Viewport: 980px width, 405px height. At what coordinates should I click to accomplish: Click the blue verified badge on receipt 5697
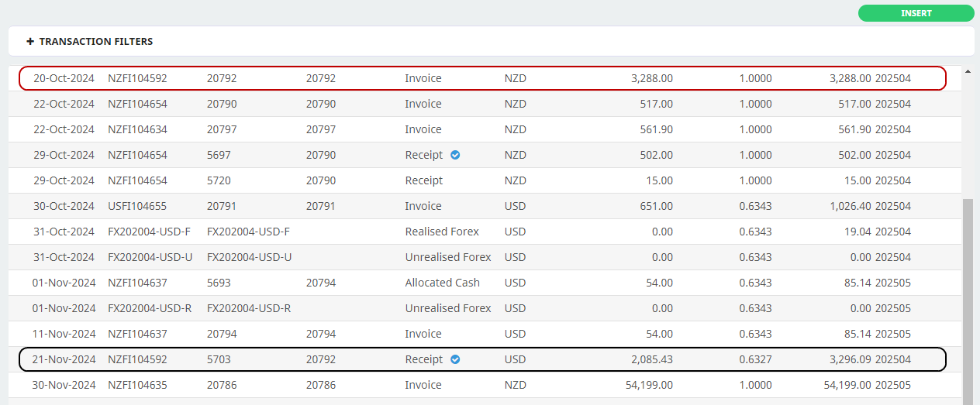click(x=455, y=155)
